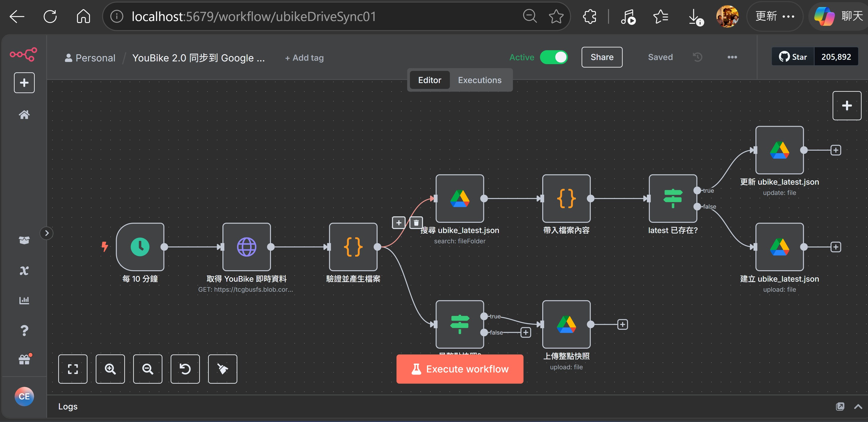Click the plus icon on the connection line

coord(399,223)
